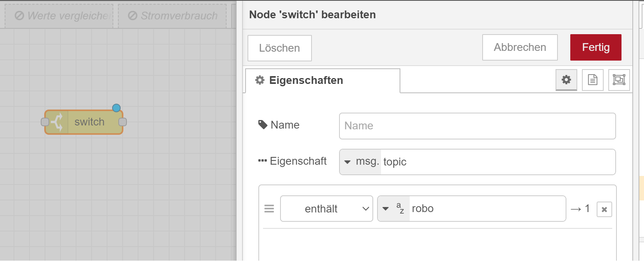The height and width of the screenshot is (261, 644).
Task: Focus the Name input field
Action: tap(477, 126)
